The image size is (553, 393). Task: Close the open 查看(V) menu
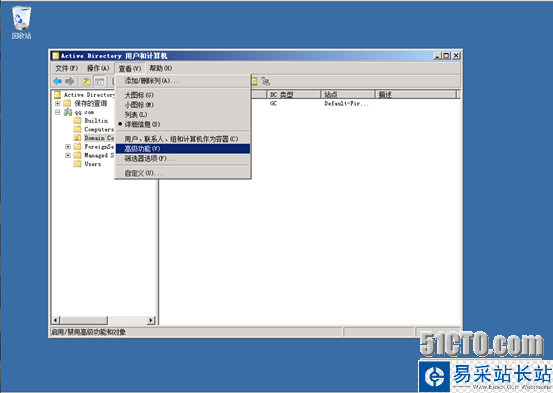(x=129, y=68)
